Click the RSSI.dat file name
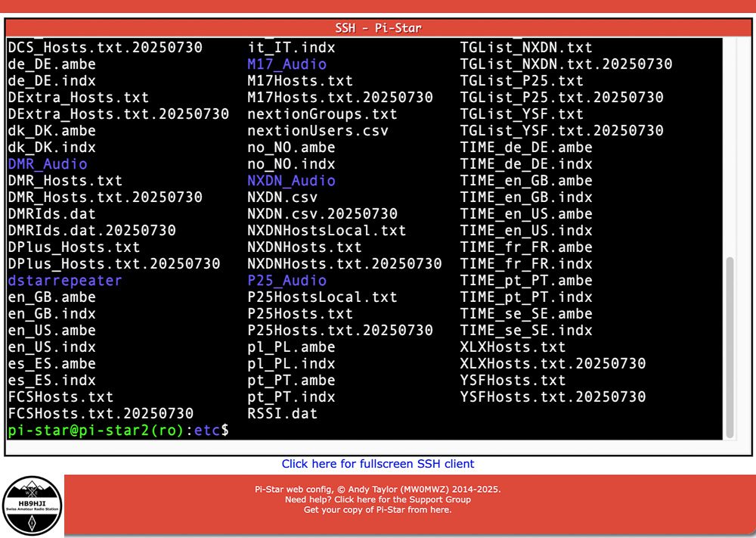 [x=283, y=413]
